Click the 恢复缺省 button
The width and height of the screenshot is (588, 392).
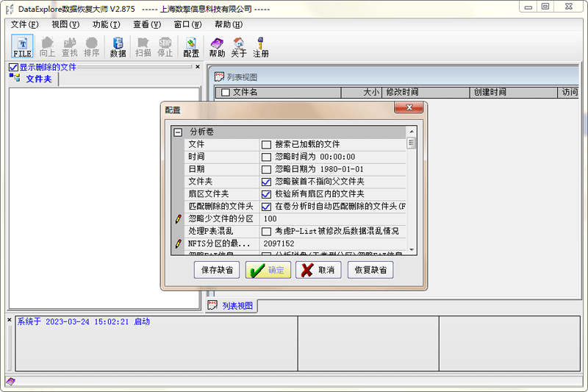(x=370, y=270)
